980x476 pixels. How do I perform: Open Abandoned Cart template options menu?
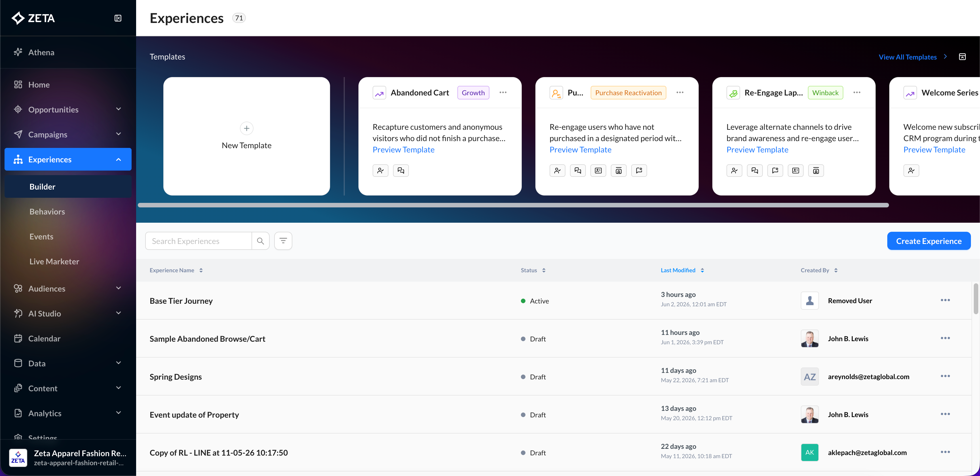click(503, 92)
